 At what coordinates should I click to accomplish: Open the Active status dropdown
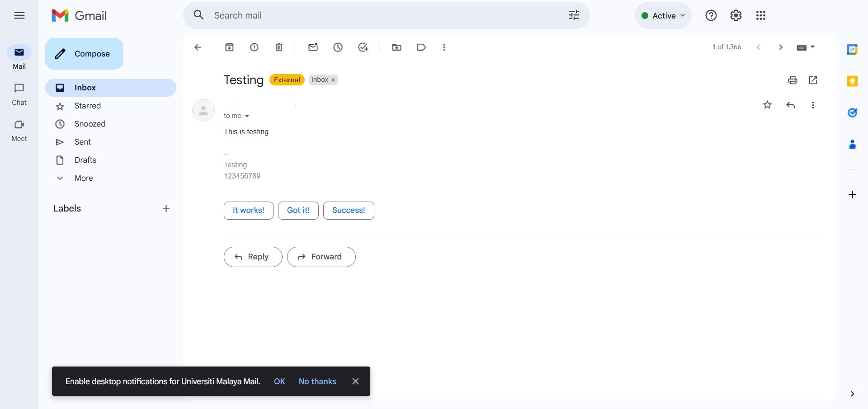663,16
